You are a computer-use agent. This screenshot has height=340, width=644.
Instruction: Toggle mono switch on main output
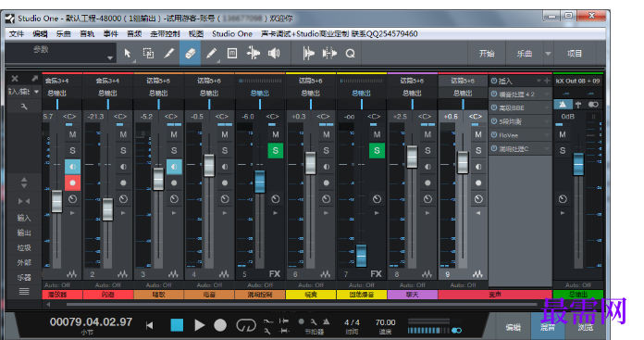point(593,105)
